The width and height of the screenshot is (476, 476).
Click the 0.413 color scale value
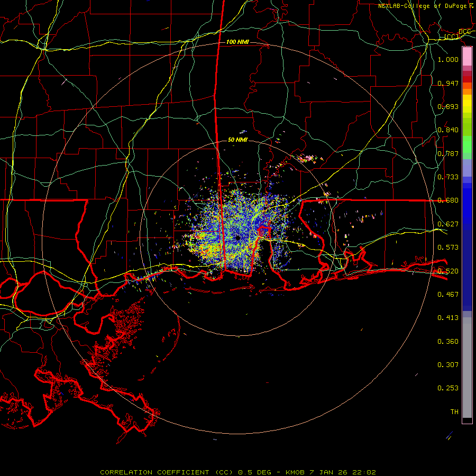448,317
